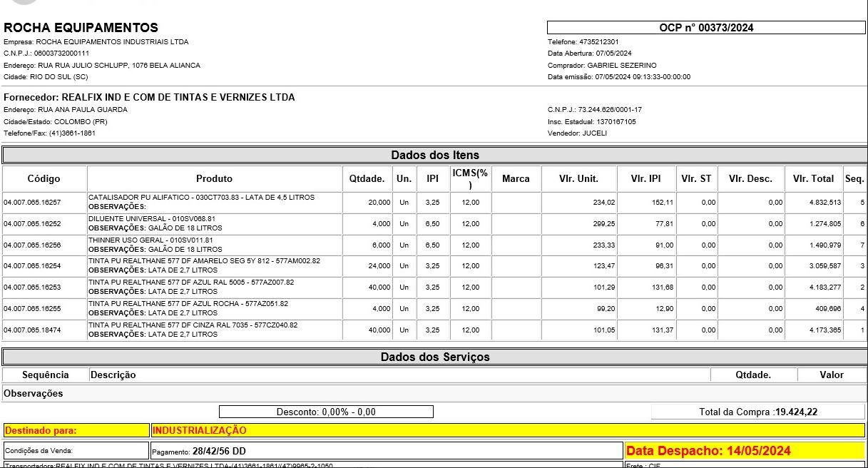This screenshot has height=468, width=868.
Task: Click the Pagamento 28/42/56 DD field
Action: pyautogui.click(x=385, y=451)
